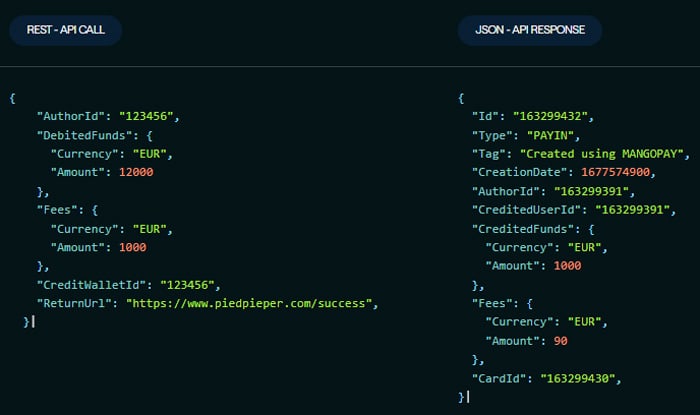Click the JSON - API RESPONSE pill button
The height and width of the screenshot is (415, 700).
click(529, 30)
